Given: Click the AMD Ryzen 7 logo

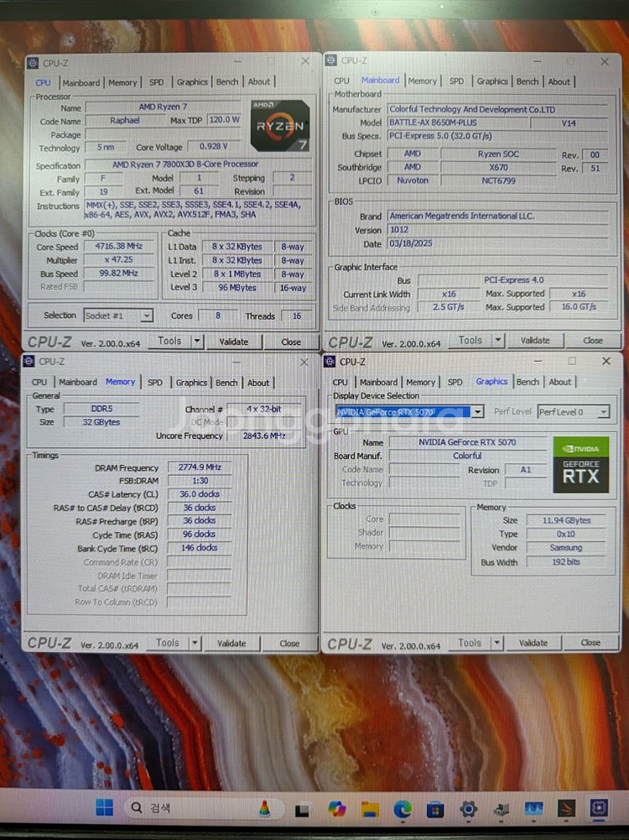Looking at the screenshot, I should pos(280,125).
